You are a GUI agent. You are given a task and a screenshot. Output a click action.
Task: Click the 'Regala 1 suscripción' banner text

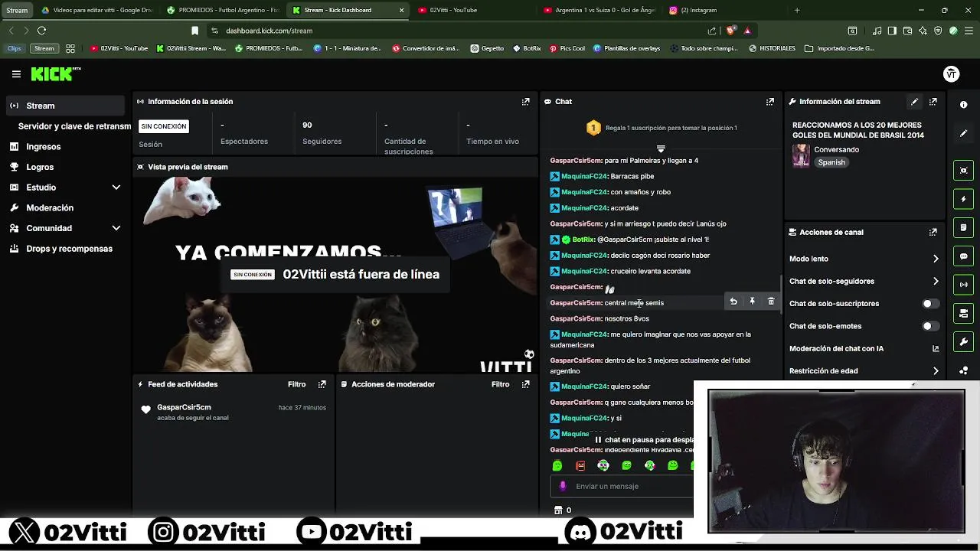coord(671,128)
